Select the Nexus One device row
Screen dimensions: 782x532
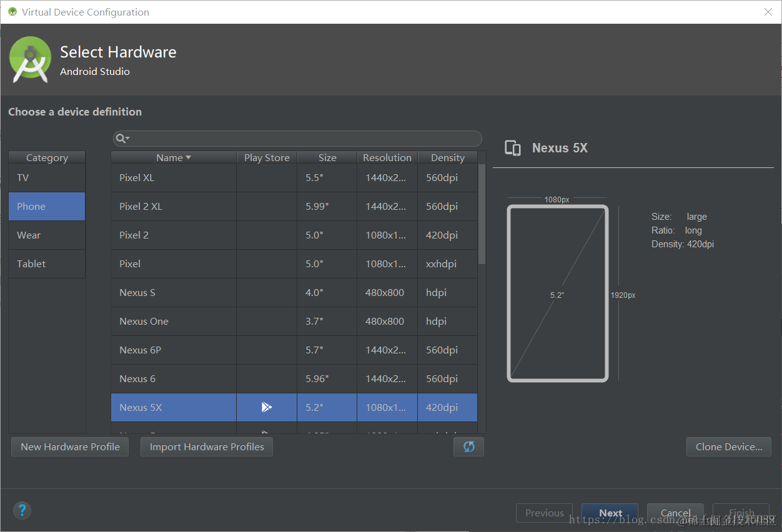(294, 322)
